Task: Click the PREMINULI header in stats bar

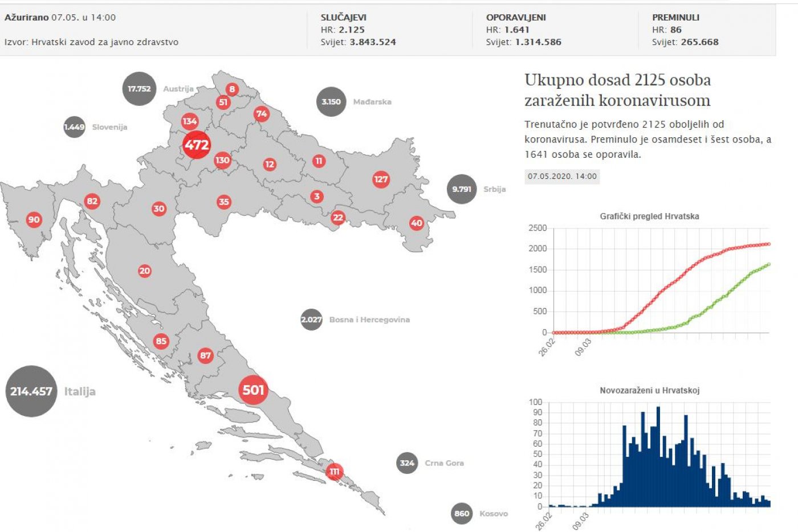Action: click(676, 18)
